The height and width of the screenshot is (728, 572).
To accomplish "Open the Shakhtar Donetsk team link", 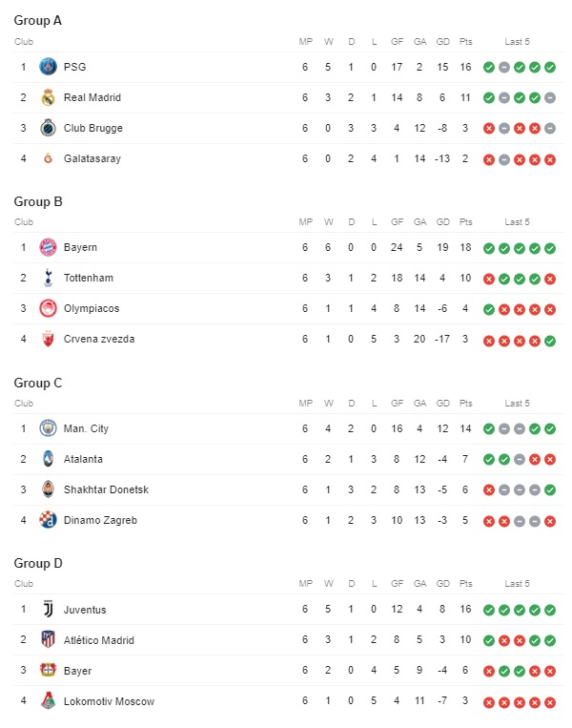I will (x=106, y=489).
